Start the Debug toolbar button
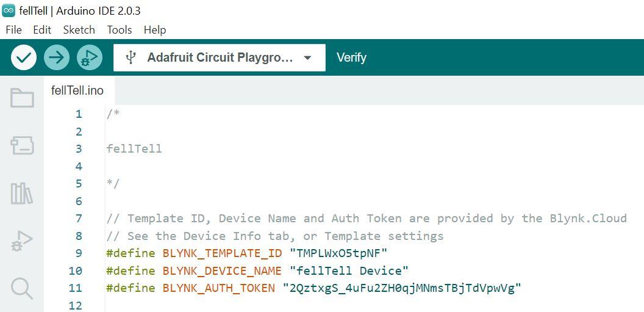Screen dimensions: 644x312 tap(89, 58)
